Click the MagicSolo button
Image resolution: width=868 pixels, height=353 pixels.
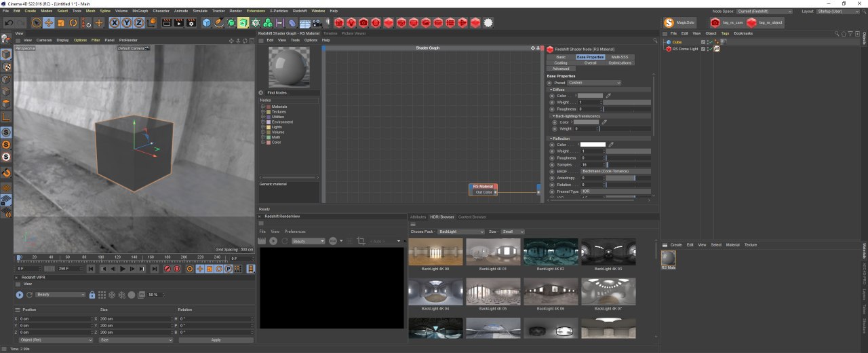(680, 22)
